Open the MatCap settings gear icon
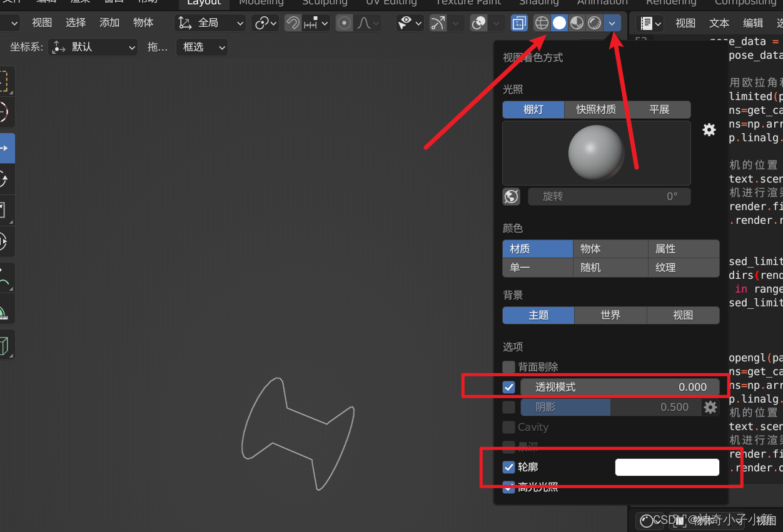This screenshot has width=783, height=532. [x=709, y=129]
